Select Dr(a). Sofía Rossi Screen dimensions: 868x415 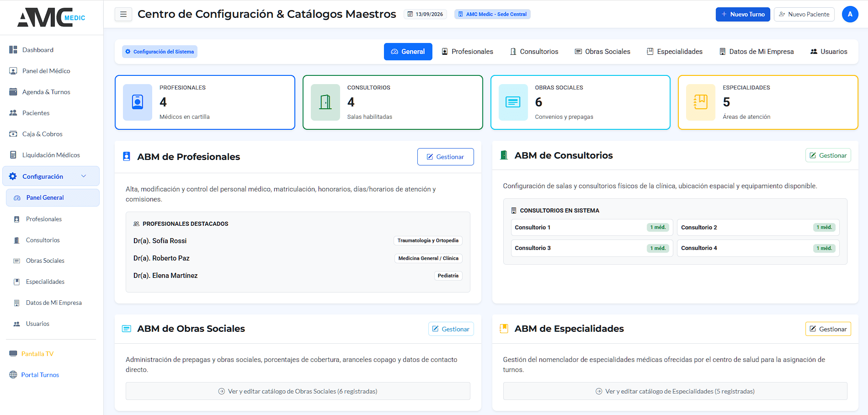coord(160,241)
